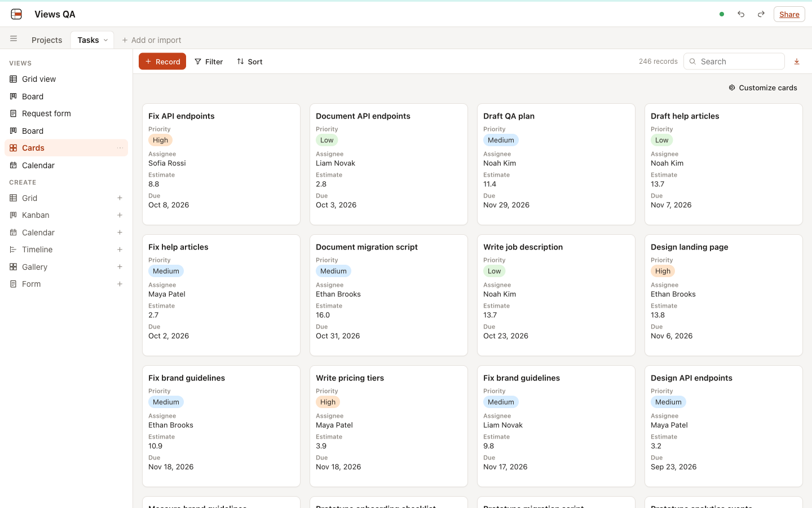Click the Record button

(162, 62)
